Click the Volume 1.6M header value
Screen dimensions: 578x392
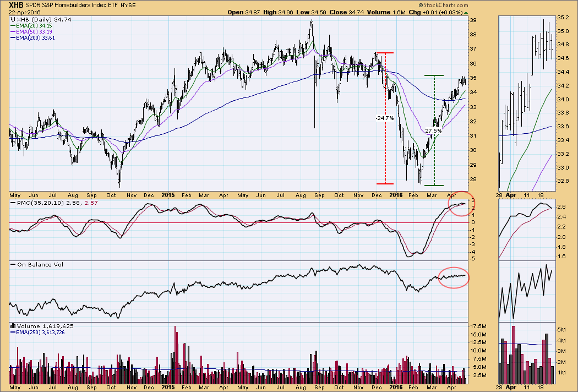pyautogui.click(x=386, y=12)
